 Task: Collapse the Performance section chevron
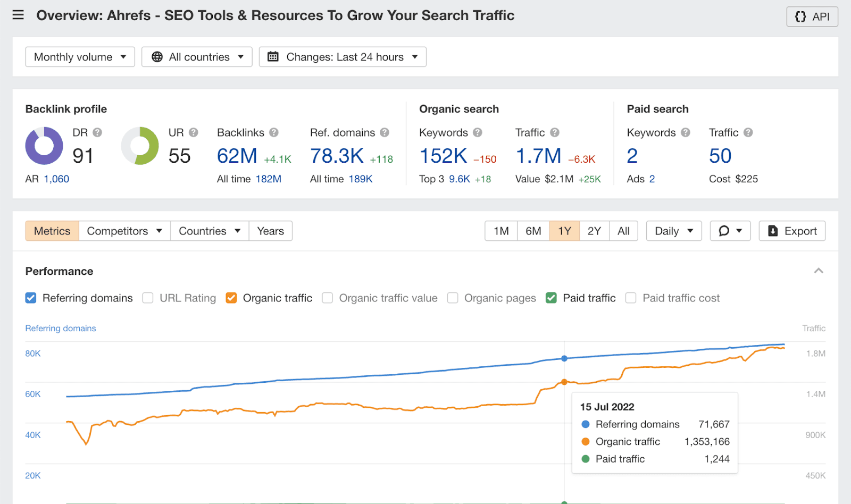(x=819, y=271)
